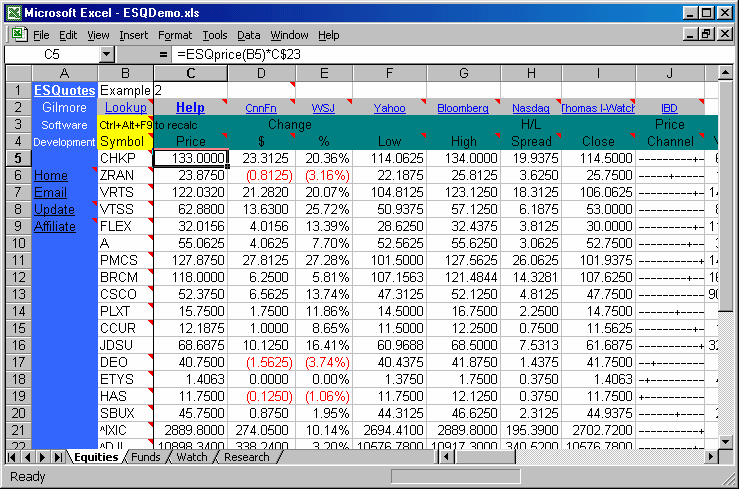Open the Tools menu
The width and height of the screenshot is (739, 489).
(214, 35)
